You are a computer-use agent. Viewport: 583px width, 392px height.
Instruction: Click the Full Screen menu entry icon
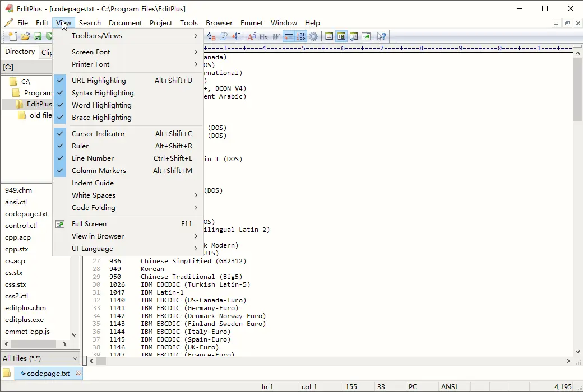(x=60, y=223)
